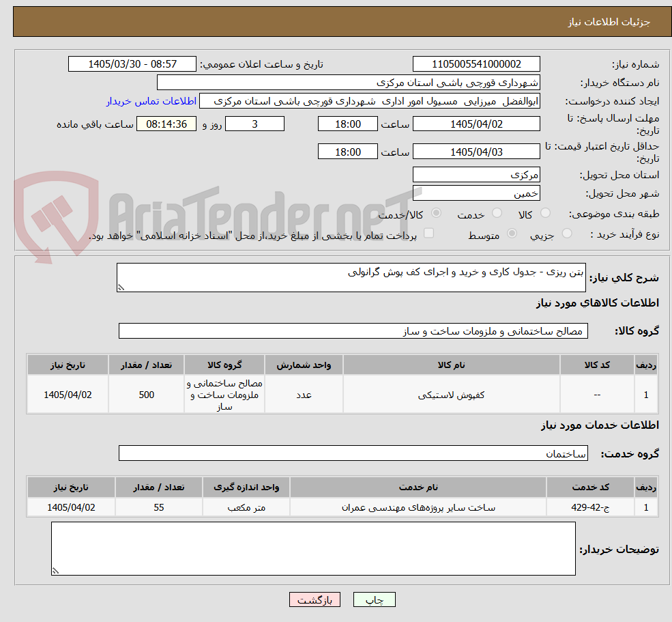
Task: Click the کد کالا column header
Action: click(597, 365)
